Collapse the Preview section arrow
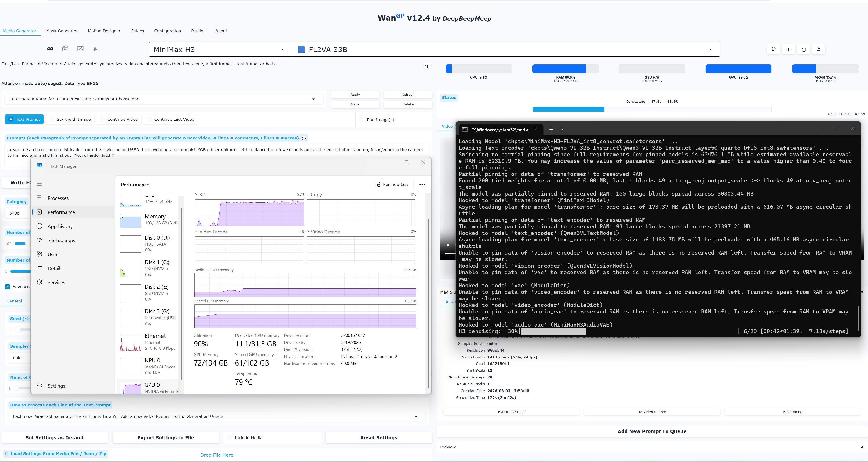This screenshot has width=868, height=462. click(862, 447)
